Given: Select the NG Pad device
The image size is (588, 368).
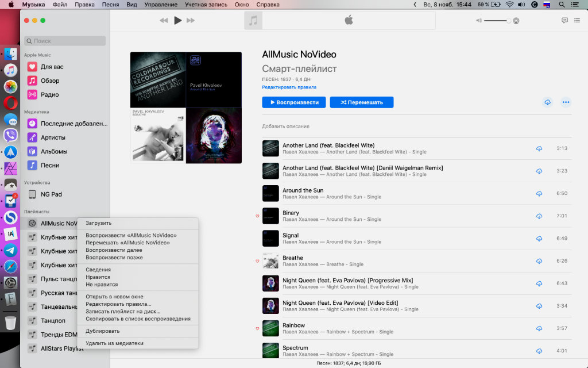Looking at the screenshot, I should coord(65,194).
